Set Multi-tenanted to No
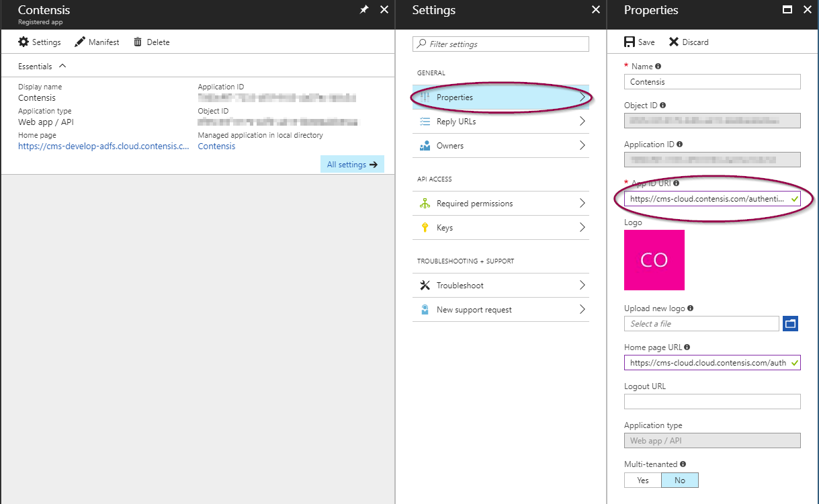Screen dimensions: 819x504 coord(680,480)
